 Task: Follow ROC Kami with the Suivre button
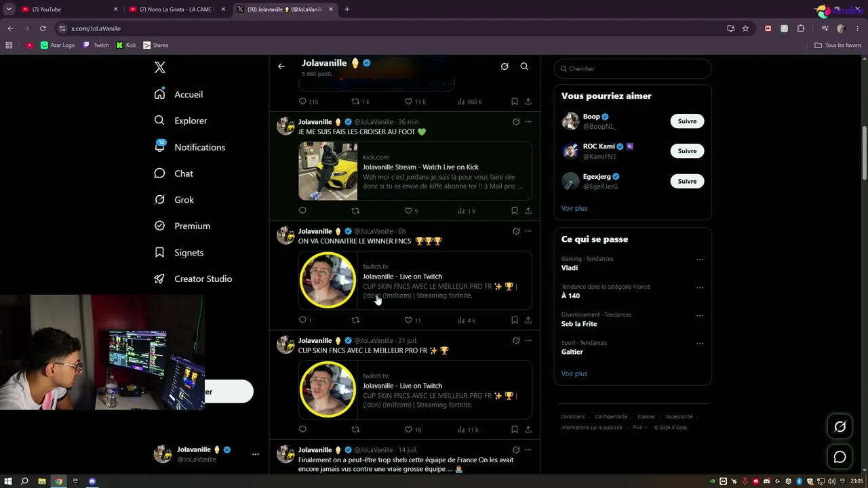pos(687,151)
